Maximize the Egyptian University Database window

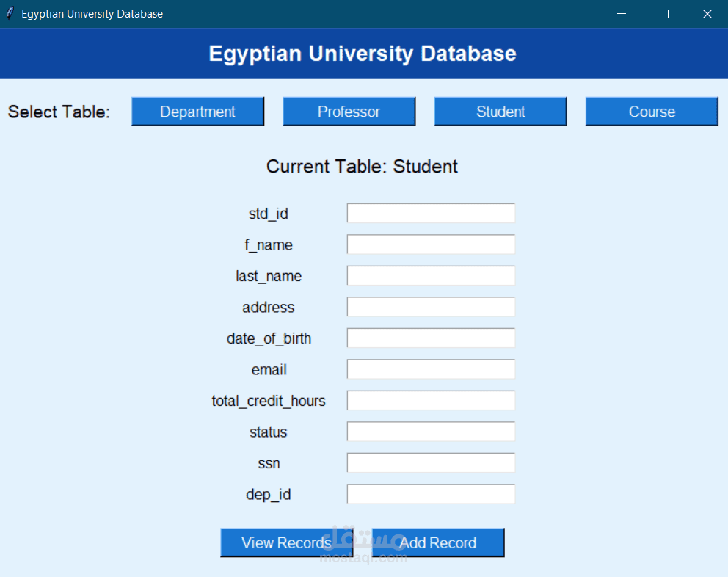click(x=664, y=13)
